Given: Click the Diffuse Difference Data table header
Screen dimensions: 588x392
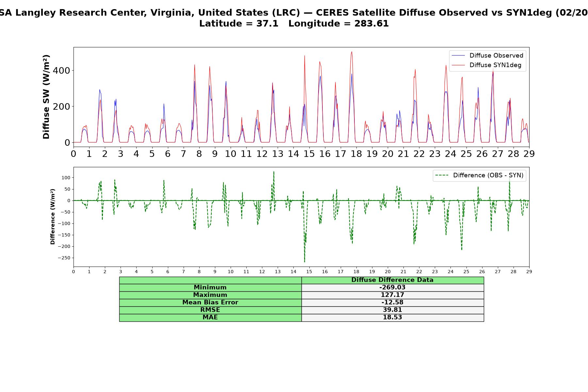Looking at the screenshot, I should tap(392, 280).
